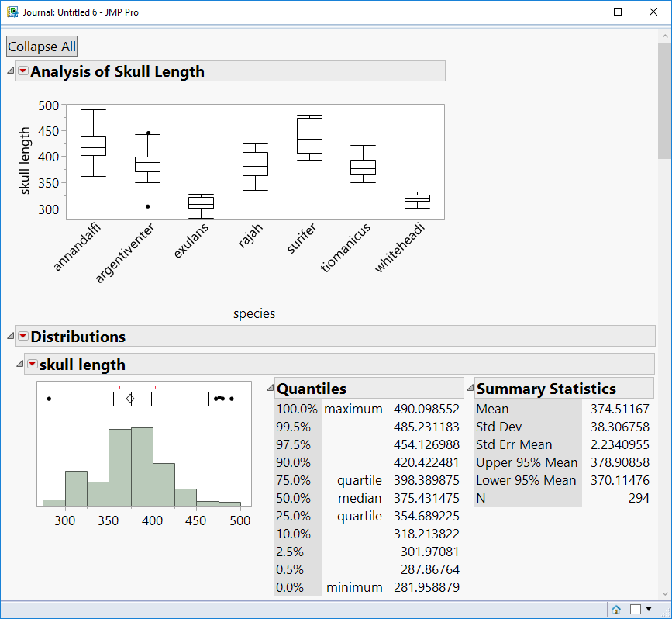Viewport: 672px width, 619px height.
Task: Click the Summary Statistics header title
Action: pyautogui.click(x=546, y=389)
